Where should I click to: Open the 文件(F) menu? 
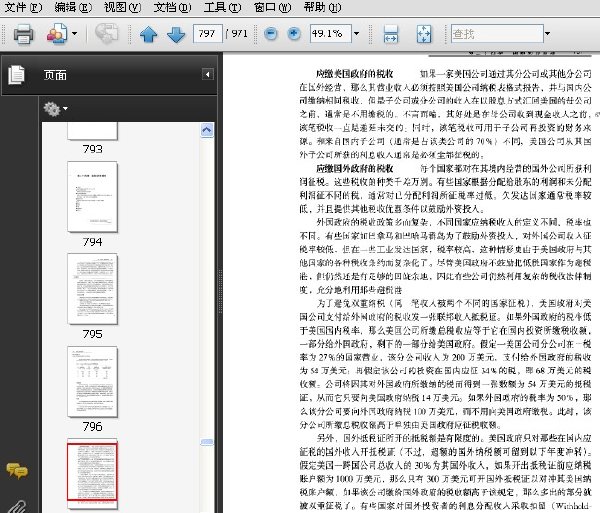click(23, 7)
